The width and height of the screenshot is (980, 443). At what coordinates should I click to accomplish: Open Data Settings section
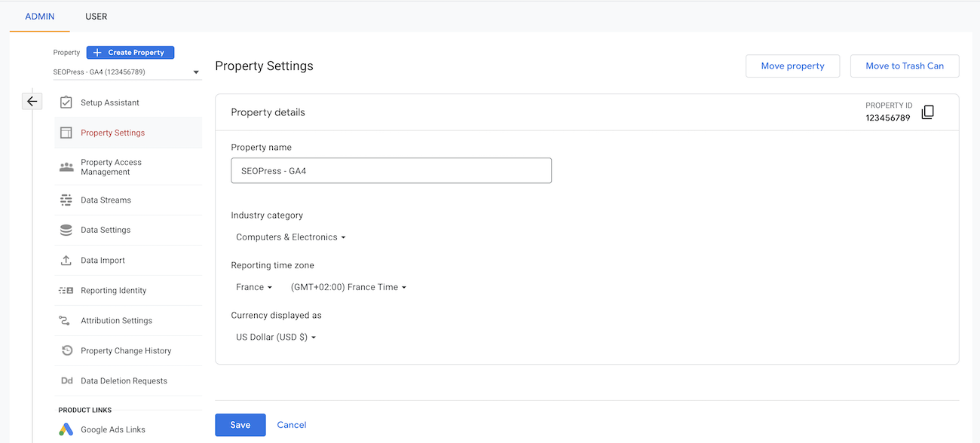tap(128, 231)
